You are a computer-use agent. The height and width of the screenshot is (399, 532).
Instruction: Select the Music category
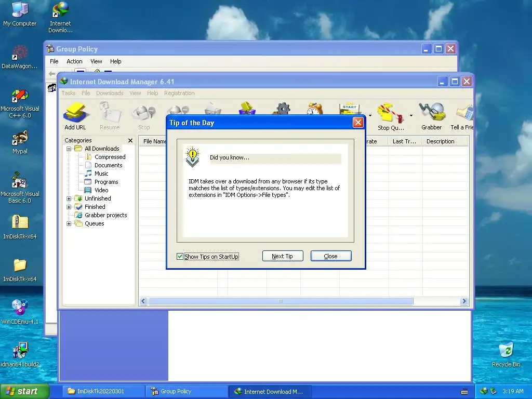pyautogui.click(x=101, y=174)
